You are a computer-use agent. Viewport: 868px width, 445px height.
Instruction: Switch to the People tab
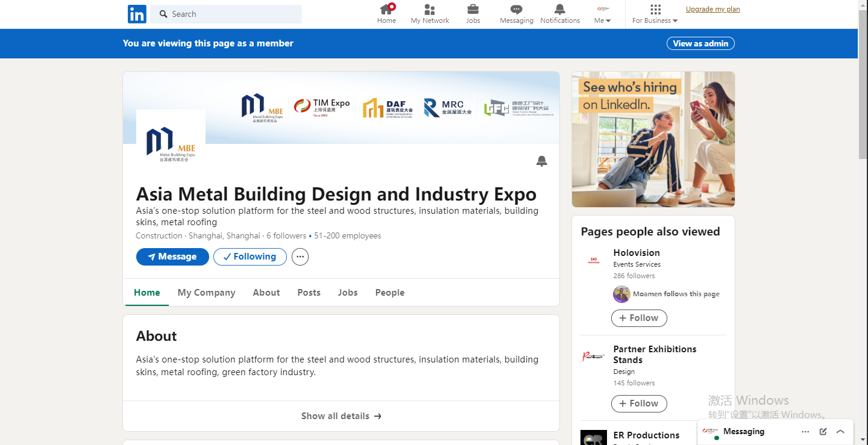(390, 293)
